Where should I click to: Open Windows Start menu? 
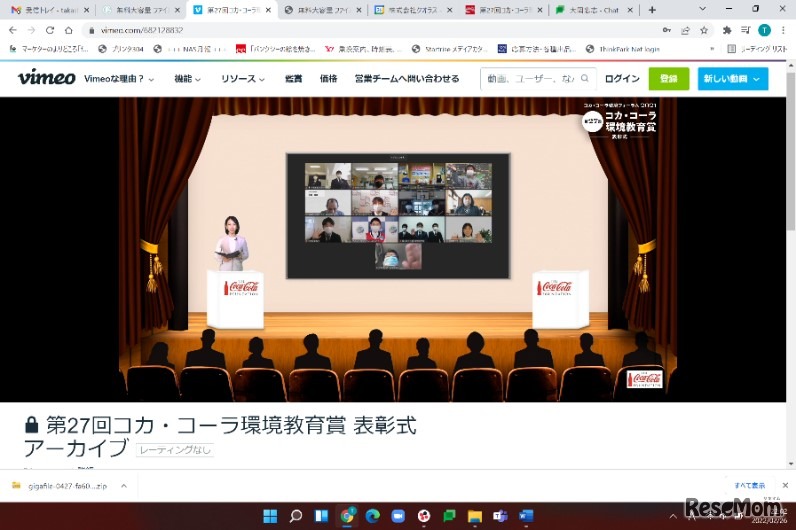(270, 516)
